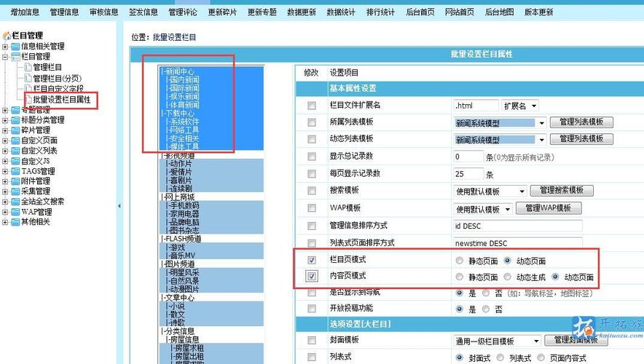
Task: Select 影视频道 in the column list
Action: (x=212, y=156)
